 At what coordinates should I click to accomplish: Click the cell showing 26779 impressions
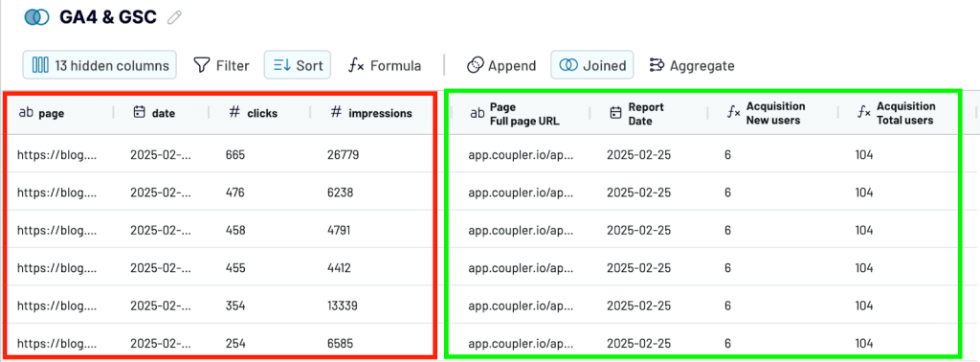pos(344,155)
